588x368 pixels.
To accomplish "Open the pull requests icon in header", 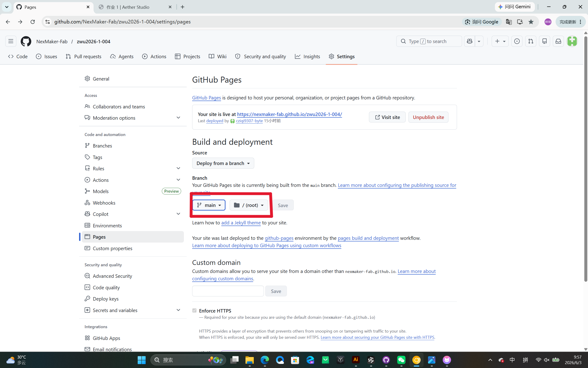I will [x=531, y=41].
